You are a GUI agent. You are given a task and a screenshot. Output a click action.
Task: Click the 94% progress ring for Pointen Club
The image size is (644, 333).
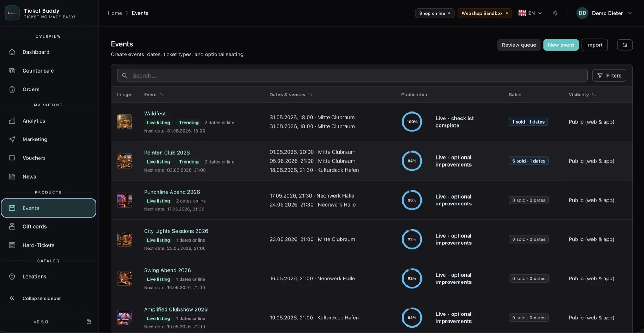(412, 161)
